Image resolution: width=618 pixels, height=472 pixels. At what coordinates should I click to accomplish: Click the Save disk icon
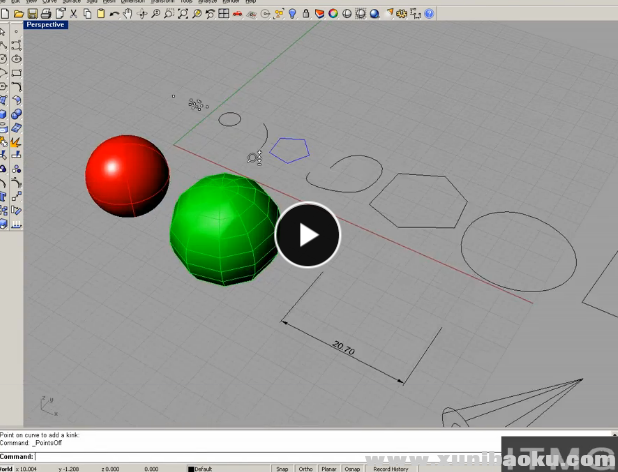(x=33, y=14)
